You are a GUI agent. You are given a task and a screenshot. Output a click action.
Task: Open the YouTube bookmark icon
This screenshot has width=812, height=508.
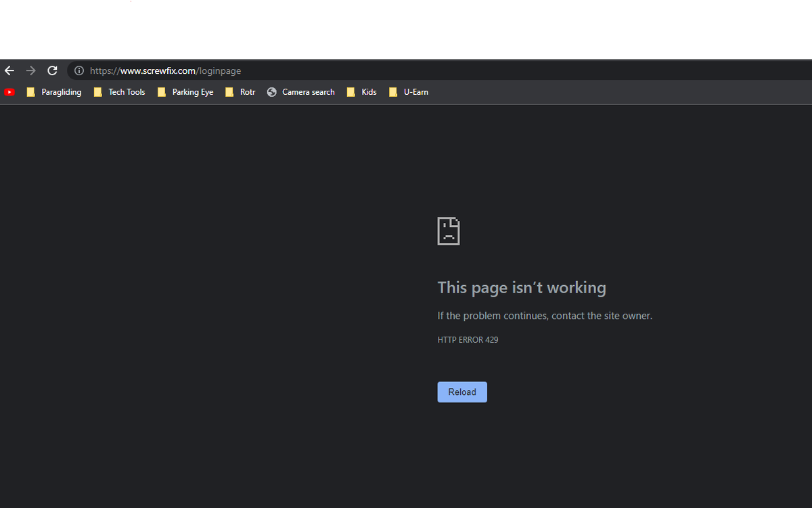(x=9, y=92)
